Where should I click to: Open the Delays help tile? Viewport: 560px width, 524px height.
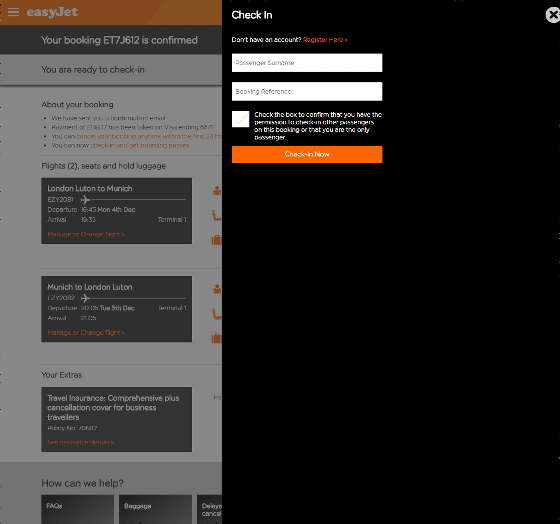[210, 509]
